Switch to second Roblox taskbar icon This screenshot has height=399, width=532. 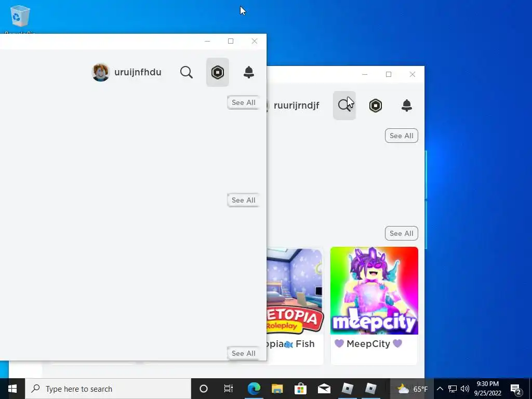pos(371,389)
